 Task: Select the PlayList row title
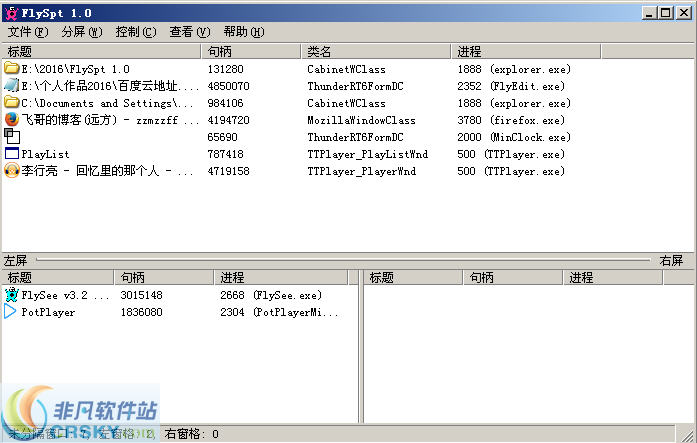45,154
